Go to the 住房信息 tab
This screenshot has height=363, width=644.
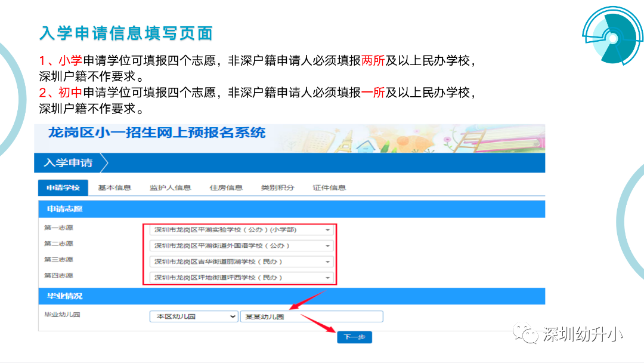pyautogui.click(x=226, y=188)
